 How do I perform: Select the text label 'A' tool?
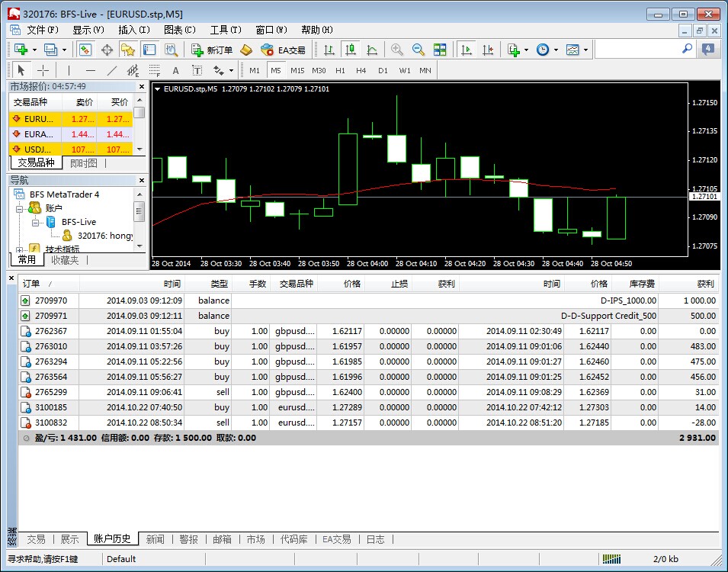tap(175, 70)
